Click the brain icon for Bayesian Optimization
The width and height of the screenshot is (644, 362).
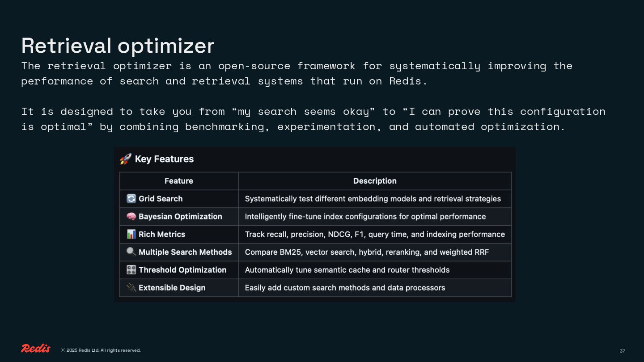coord(131,216)
